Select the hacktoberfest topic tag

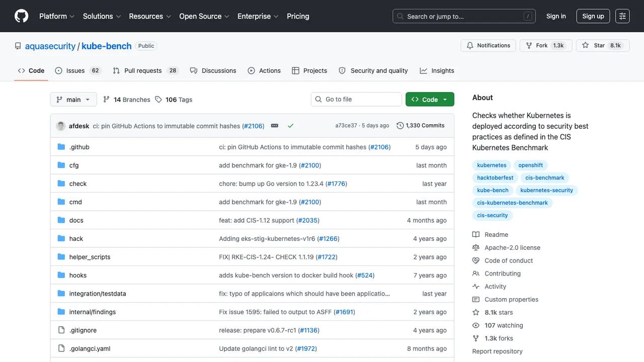click(x=495, y=178)
